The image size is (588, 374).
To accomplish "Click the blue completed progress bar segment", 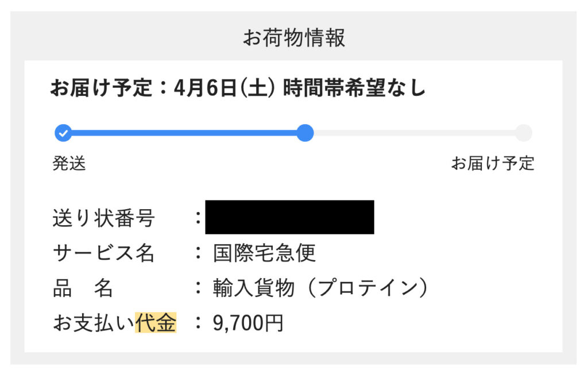I will pyautogui.click(x=184, y=133).
